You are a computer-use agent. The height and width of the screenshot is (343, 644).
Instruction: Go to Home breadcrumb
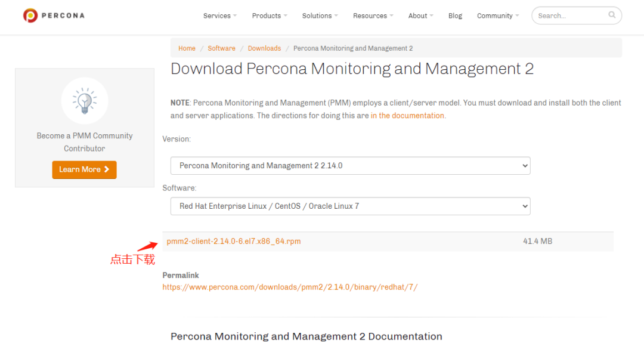(187, 48)
